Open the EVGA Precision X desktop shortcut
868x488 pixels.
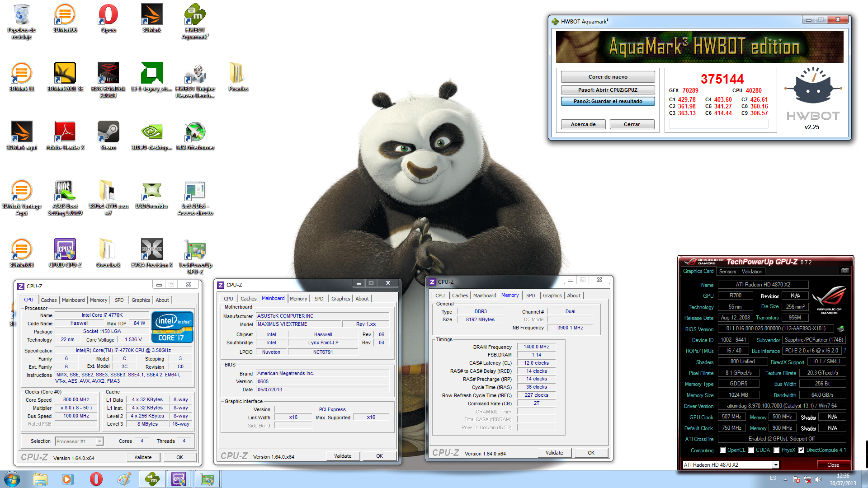[151, 253]
